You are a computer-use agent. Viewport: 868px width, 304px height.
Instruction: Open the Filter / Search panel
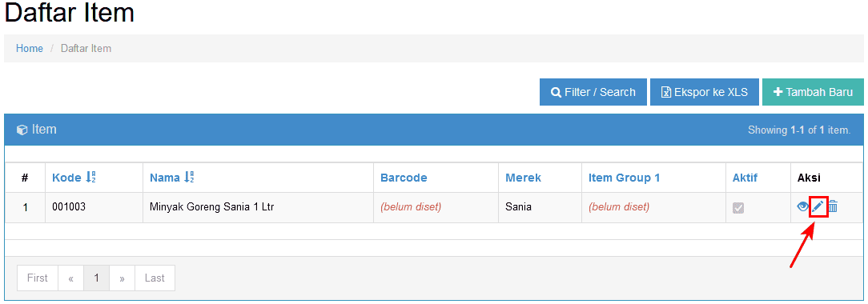(x=593, y=92)
